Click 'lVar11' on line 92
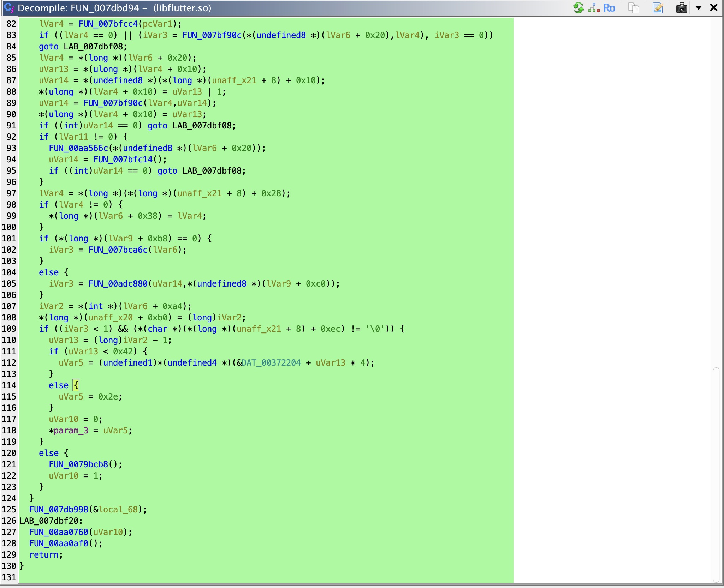 73,137
